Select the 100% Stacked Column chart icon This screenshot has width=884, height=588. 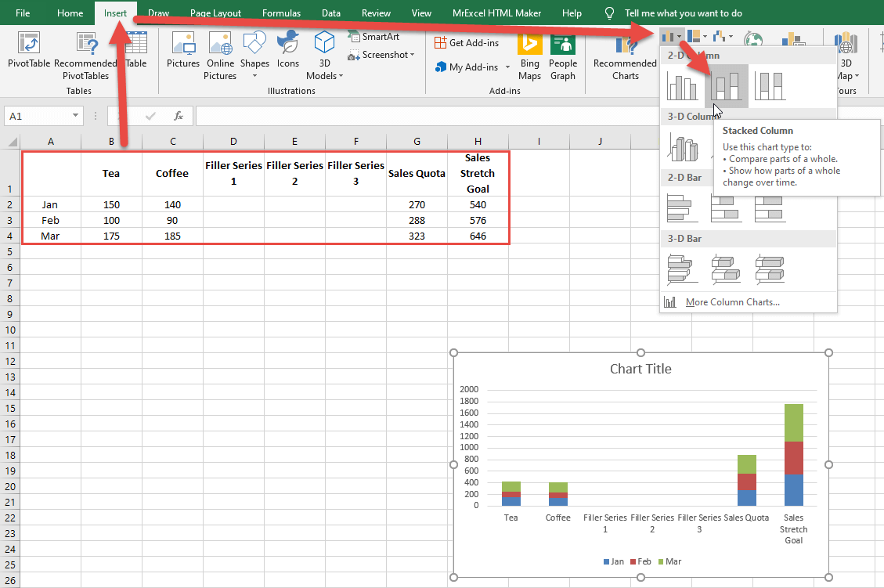770,85
